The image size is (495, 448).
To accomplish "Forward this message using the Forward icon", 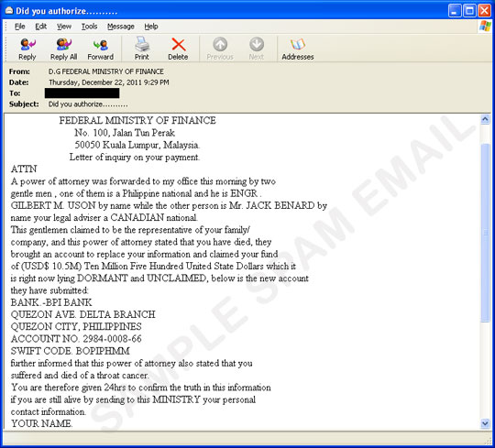I will coord(101,45).
